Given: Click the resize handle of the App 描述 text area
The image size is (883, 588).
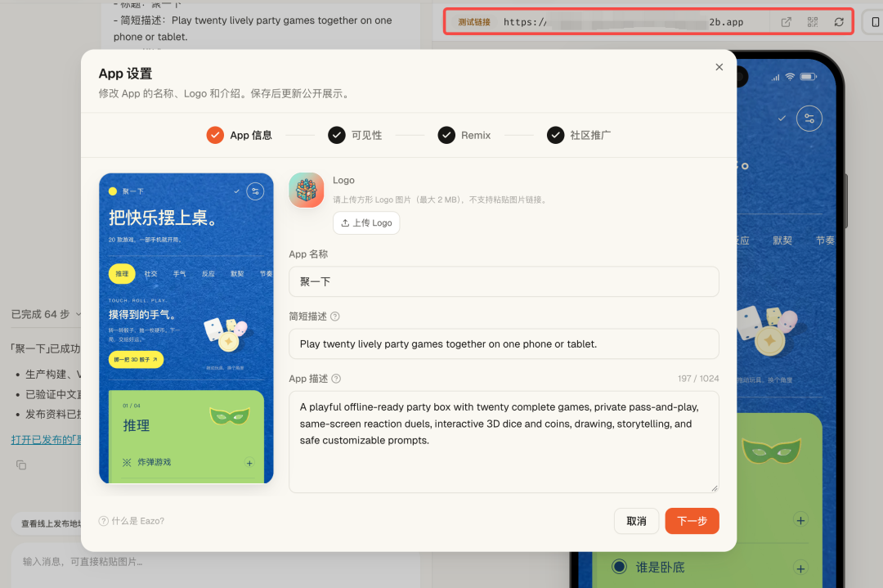Looking at the screenshot, I should pyautogui.click(x=714, y=488).
